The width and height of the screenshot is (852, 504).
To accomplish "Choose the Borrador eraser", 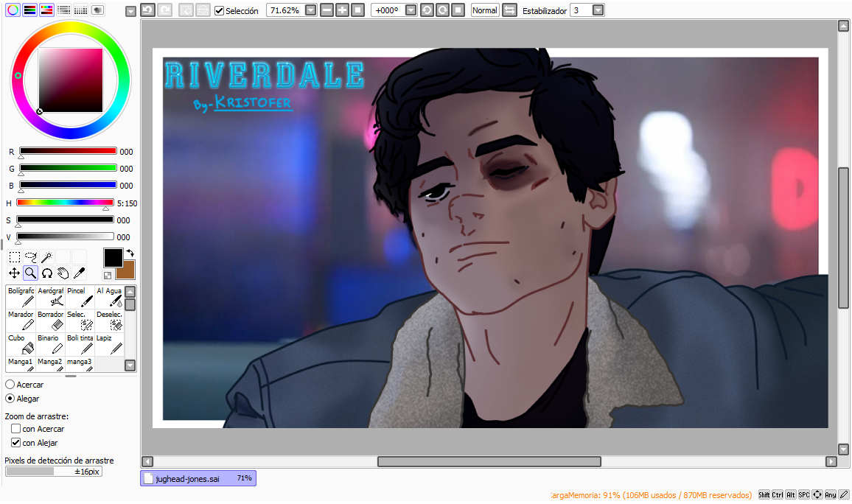I will tap(51, 321).
